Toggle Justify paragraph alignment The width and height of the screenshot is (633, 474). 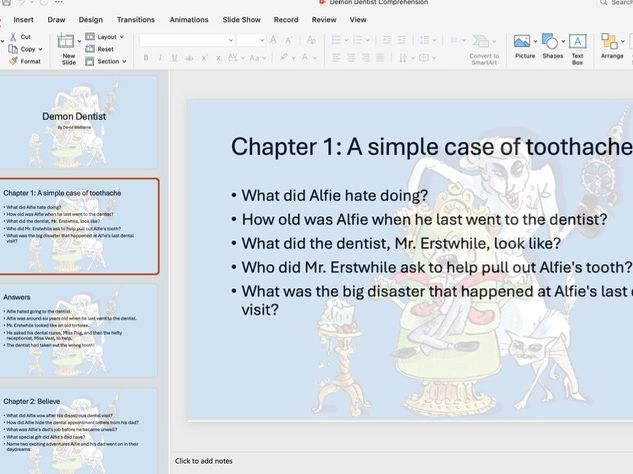380,58
